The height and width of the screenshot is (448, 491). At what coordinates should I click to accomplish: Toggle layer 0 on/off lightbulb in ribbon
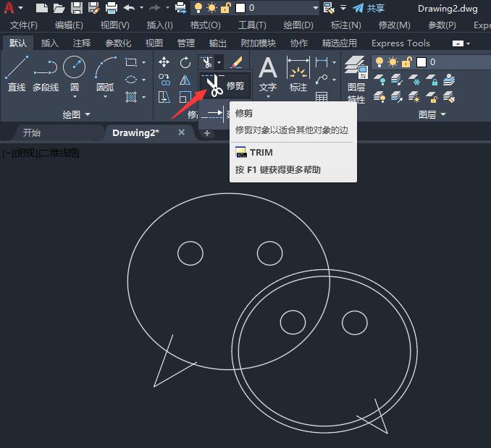379,62
